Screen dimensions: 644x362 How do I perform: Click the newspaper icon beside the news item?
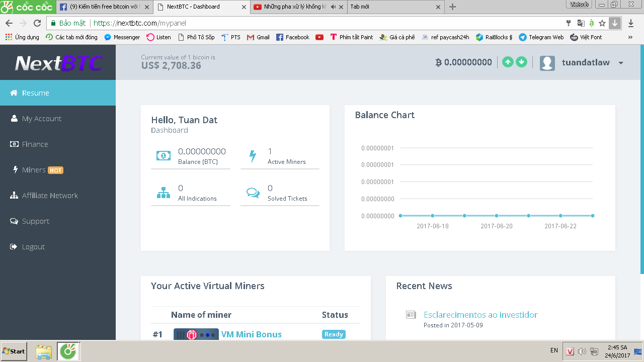411,315
